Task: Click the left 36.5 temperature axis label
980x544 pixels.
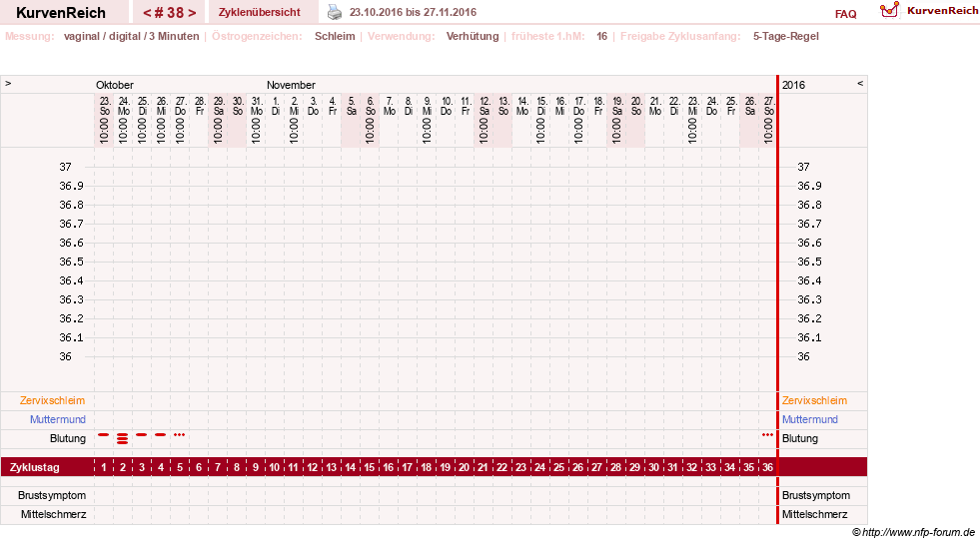Action: (71, 262)
